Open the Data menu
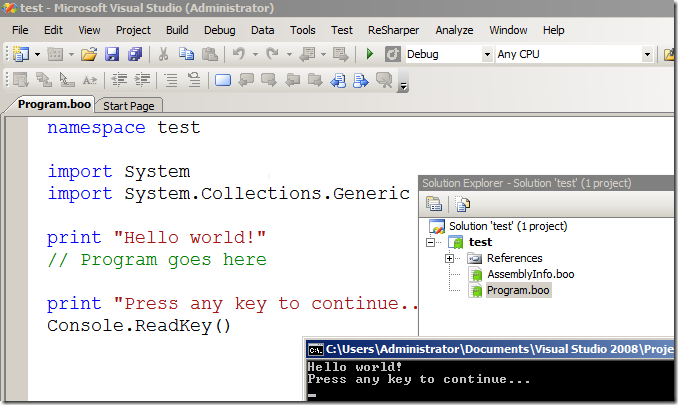The width and height of the screenshot is (678, 405). (x=262, y=30)
